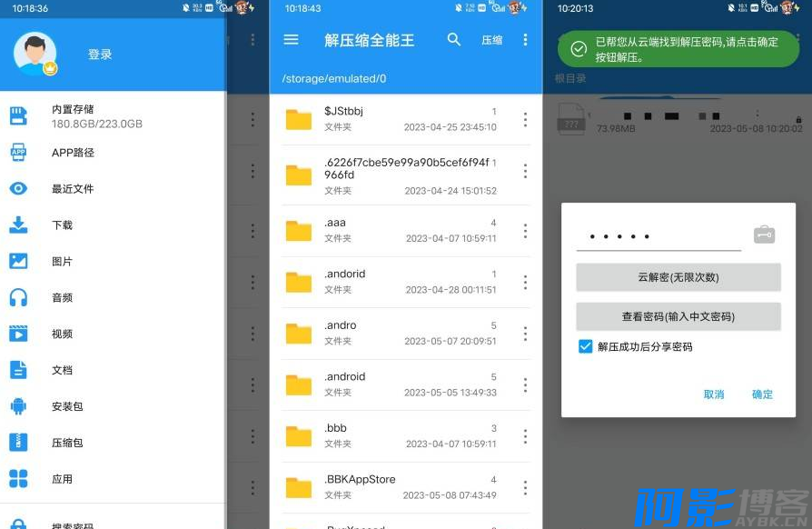Click the /storage/emulated/0 path
812x529 pixels.
[x=334, y=79]
